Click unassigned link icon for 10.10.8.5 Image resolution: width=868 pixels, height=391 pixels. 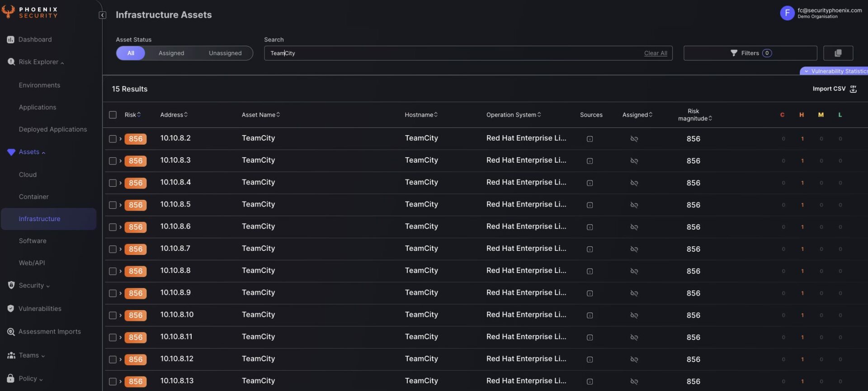click(634, 205)
